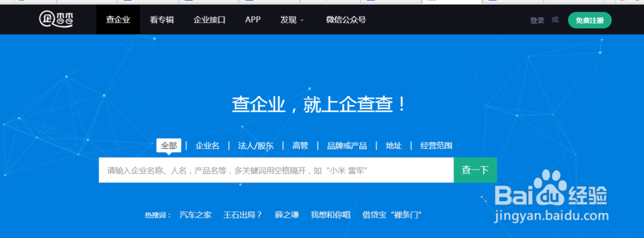Focus the company name search input field
Viewport: 644px width, 238px height.
tap(276, 170)
